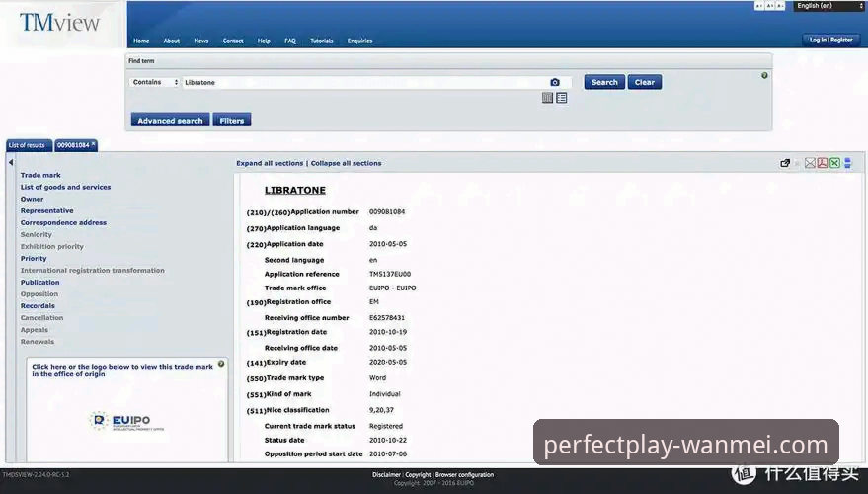The width and height of the screenshot is (868, 494).
Task: Click the green help icon in search panel
Action: 764,75
